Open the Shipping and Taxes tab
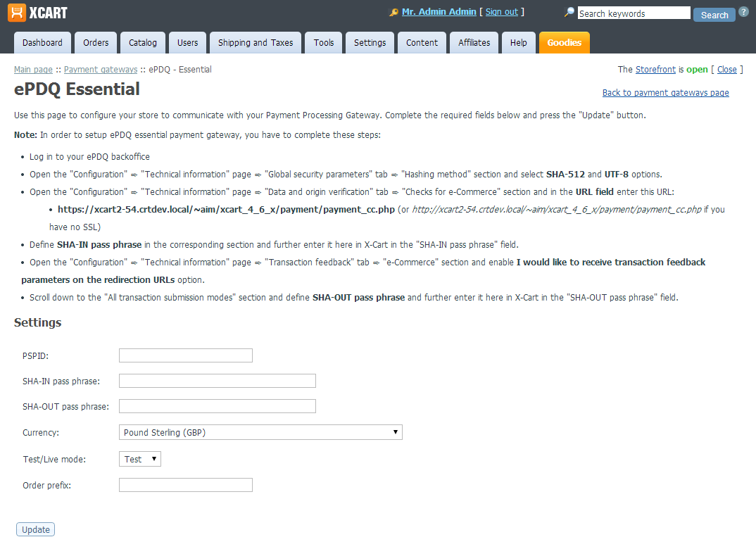 (256, 42)
